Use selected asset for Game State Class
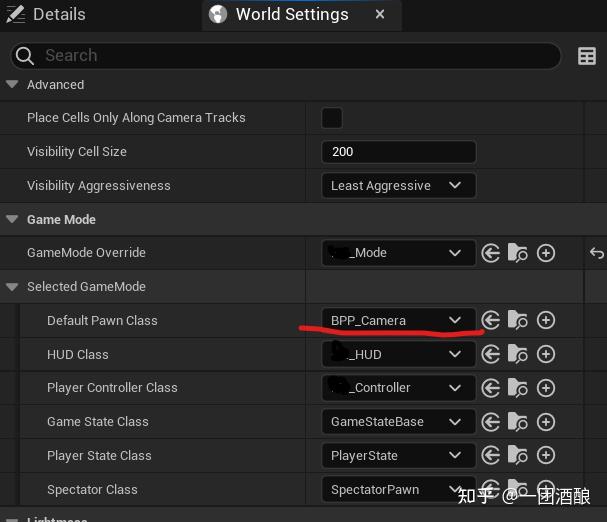 (491, 422)
